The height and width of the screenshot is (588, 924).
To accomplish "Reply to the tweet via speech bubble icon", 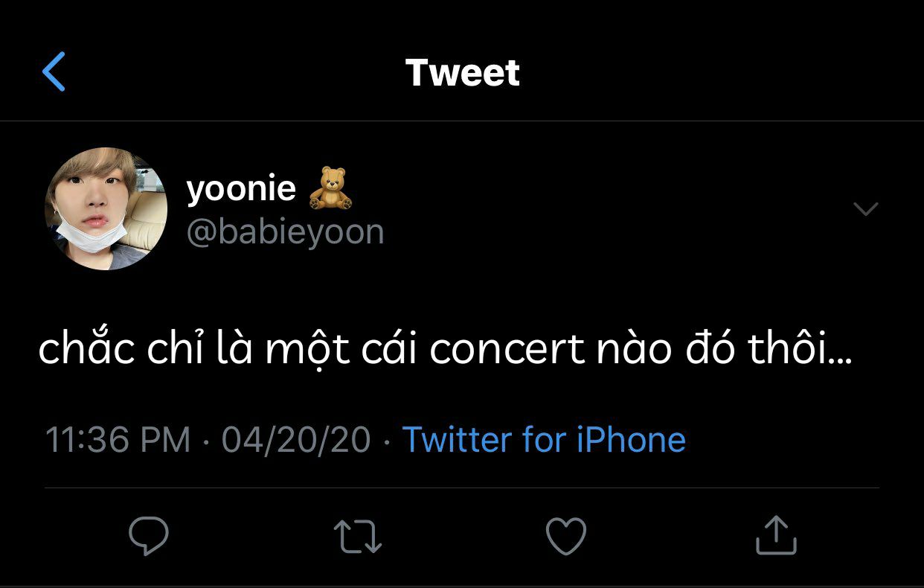I will (x=149, y=536).
